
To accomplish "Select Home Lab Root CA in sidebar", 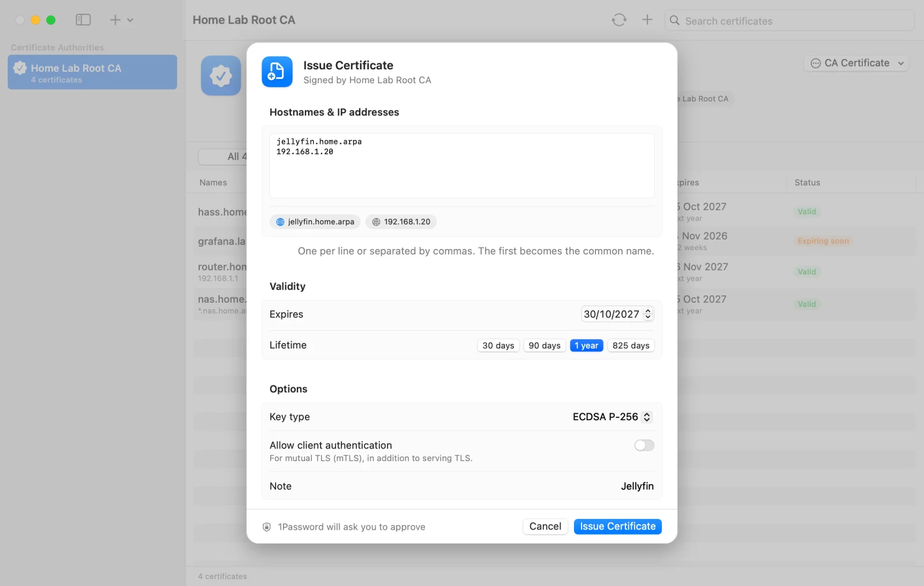I will tap(92, 72).
